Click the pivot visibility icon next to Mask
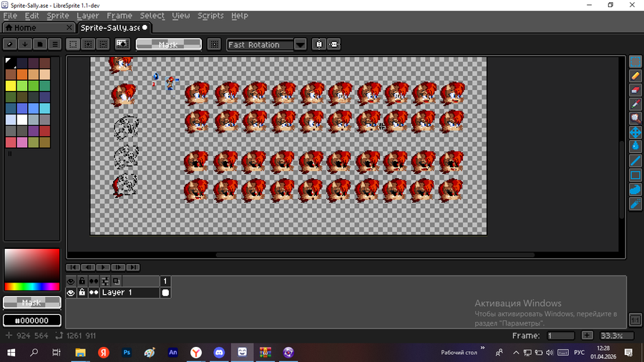644x362 pixels. tap(214, 44)
